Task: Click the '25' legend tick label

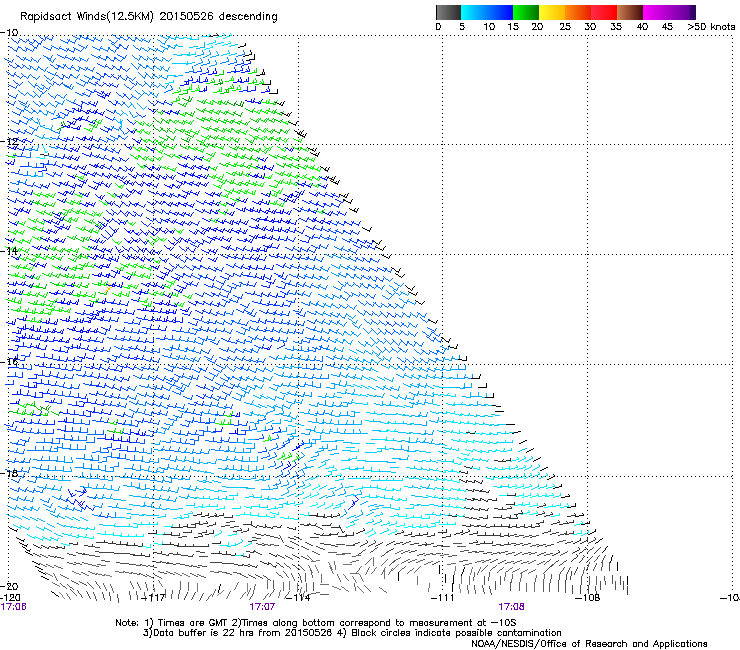Action: click(565, 26)
